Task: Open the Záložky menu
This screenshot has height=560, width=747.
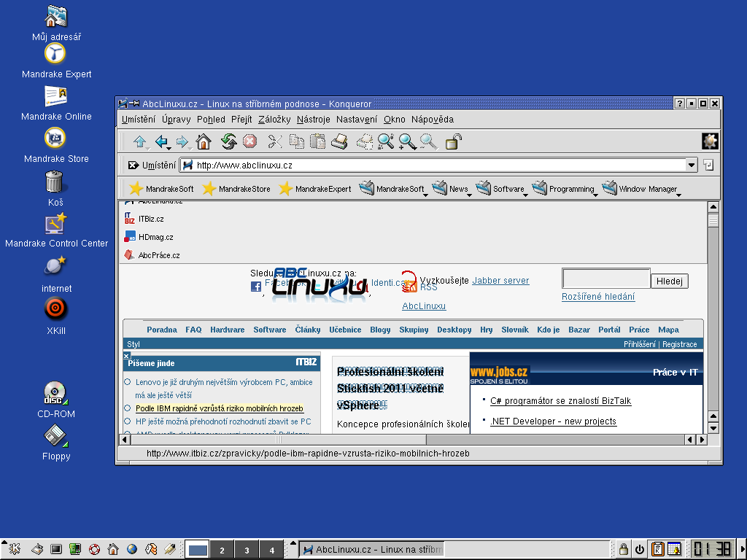Action: pos(274,120)
